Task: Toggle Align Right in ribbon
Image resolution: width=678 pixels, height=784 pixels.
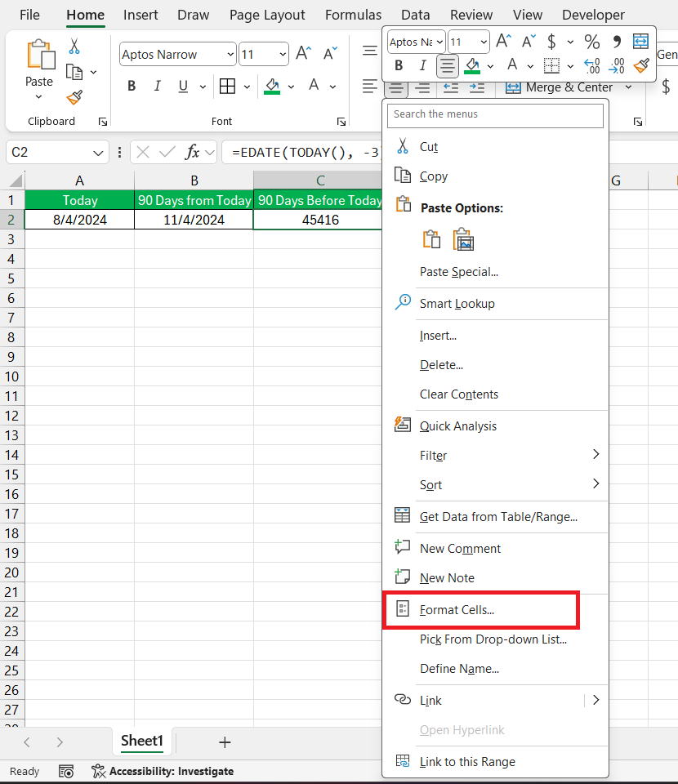Action: point(422,88)
